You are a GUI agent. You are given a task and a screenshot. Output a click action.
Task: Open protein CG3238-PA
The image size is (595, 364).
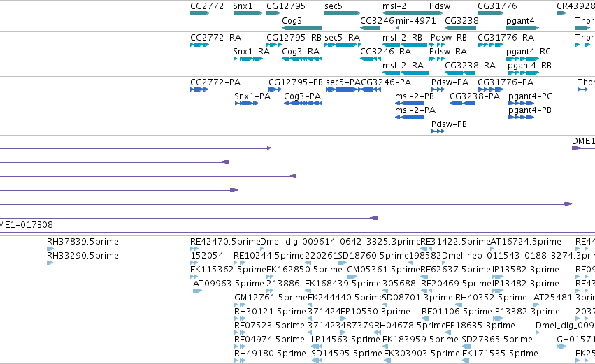pos(462,103)
